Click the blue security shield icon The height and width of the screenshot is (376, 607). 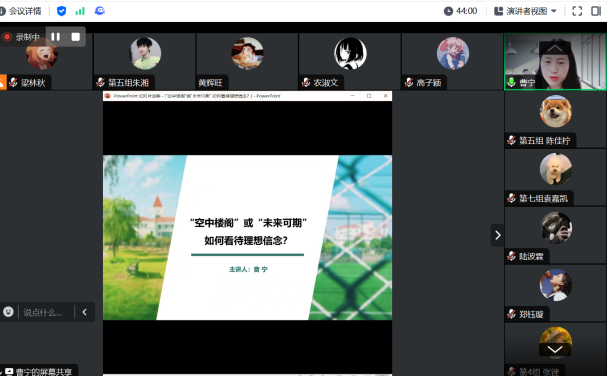click(x=61, y=11)
